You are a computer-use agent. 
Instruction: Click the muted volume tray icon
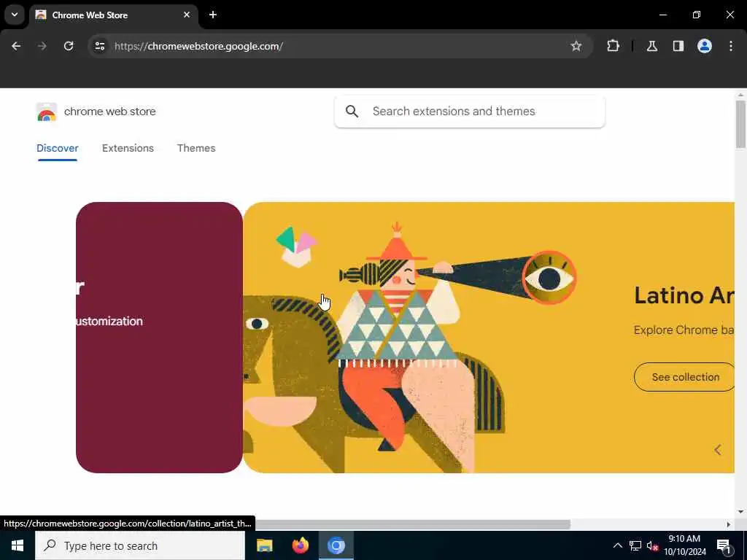point(653,545)
